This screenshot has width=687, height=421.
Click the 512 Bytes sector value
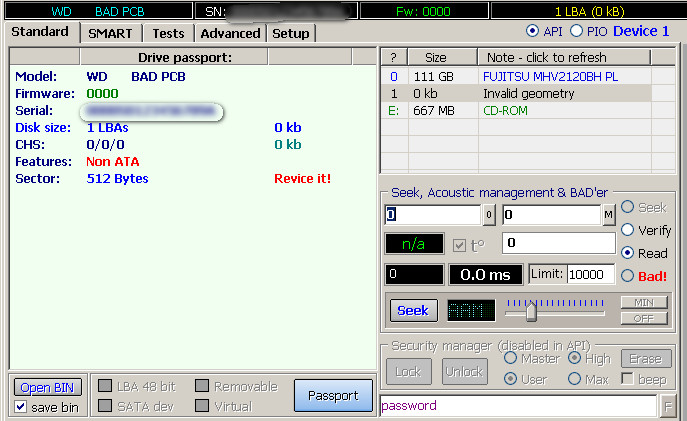[x=117, y=178]
